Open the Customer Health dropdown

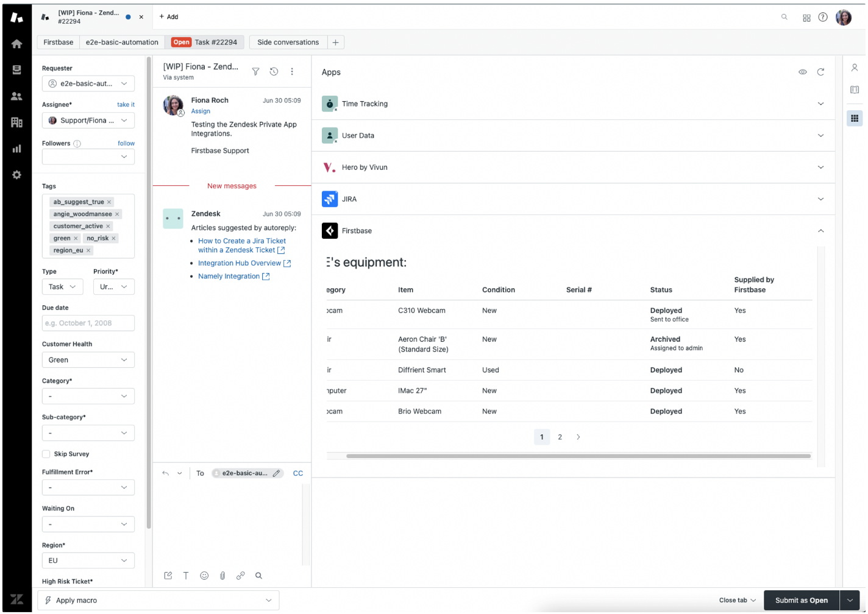tap(88, 360)
